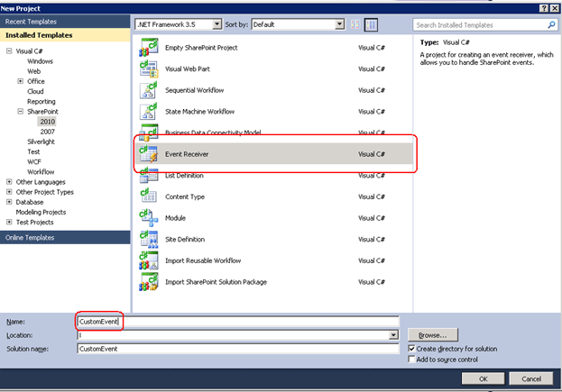Click the Browse... button
Viewport: 562px width, 392px height.
433,335
